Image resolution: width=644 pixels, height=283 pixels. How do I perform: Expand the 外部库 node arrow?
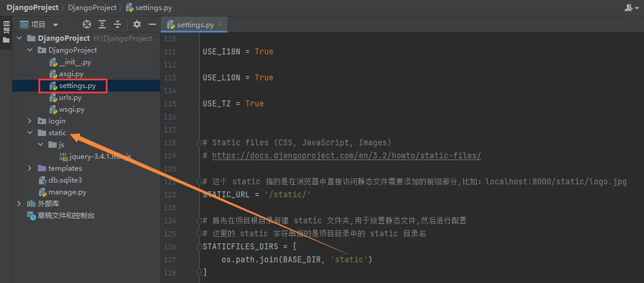19,204
